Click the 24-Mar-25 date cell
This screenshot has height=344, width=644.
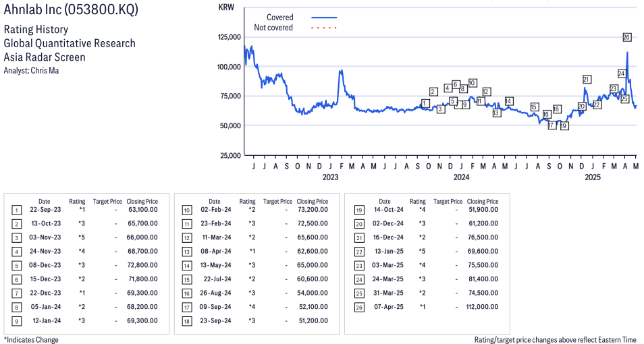(387, 279)
